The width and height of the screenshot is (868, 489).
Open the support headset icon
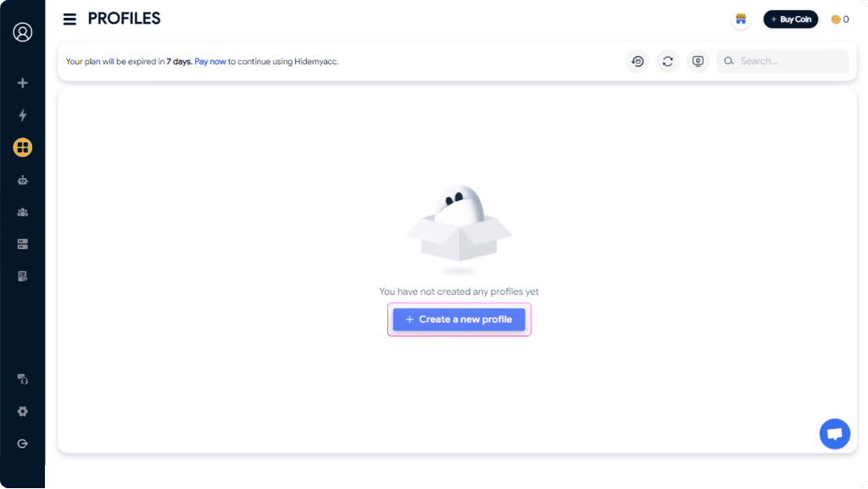pyautogui.click(x=23, y=379)
